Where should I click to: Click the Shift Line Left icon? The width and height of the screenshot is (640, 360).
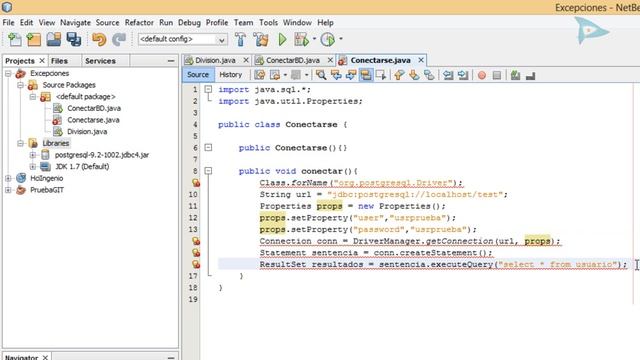[x=448, y=75]
